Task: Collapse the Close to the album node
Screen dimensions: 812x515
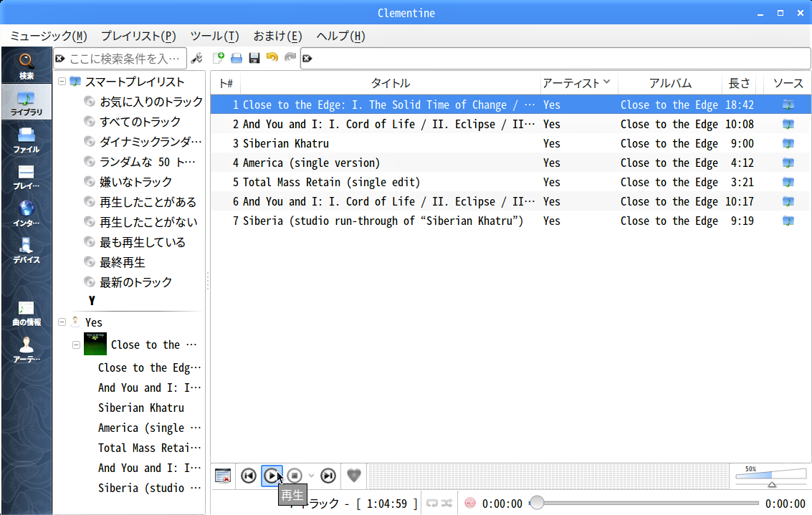Action: coord(76,345)
